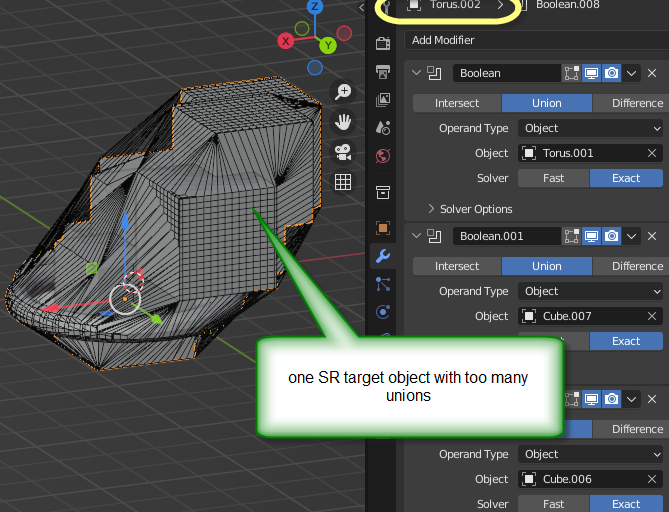
Task: Edit the Boolean modifier name field
Action: pos(507,73)
